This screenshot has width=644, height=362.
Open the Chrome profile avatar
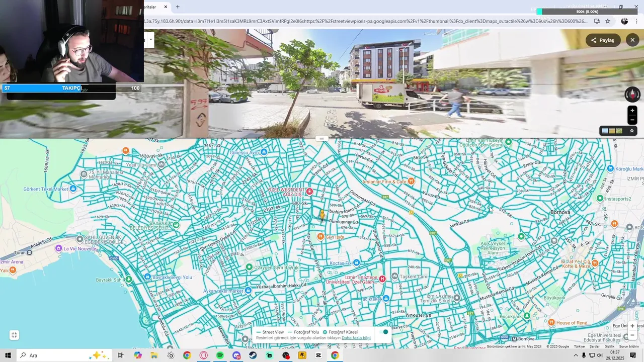[624, 21]
